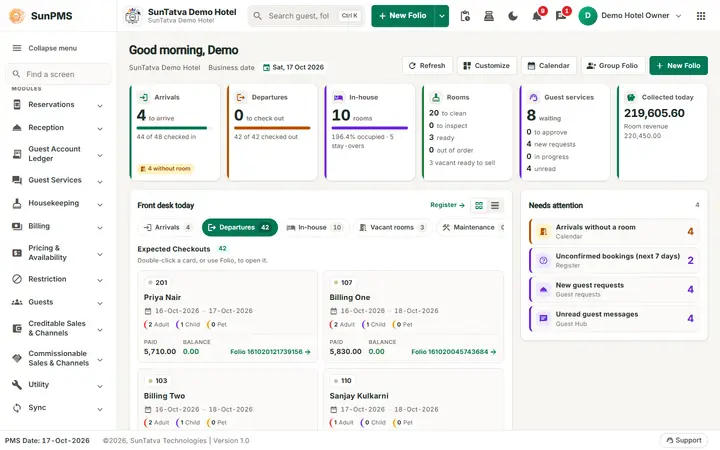
Task: Toggle dark mode moon icon
Action: click(512, 16)
